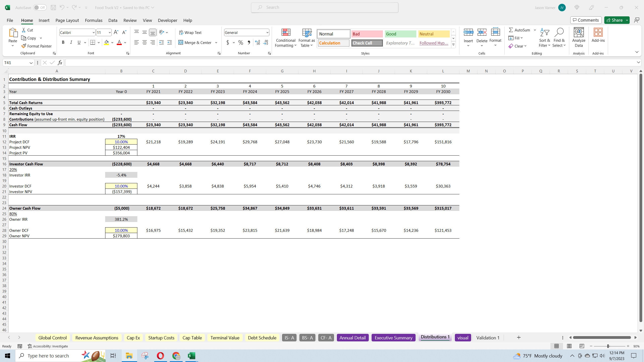Viewport: 644px width, 362px height.
Task: Open General number format dropdown
Action: [267, 32]
